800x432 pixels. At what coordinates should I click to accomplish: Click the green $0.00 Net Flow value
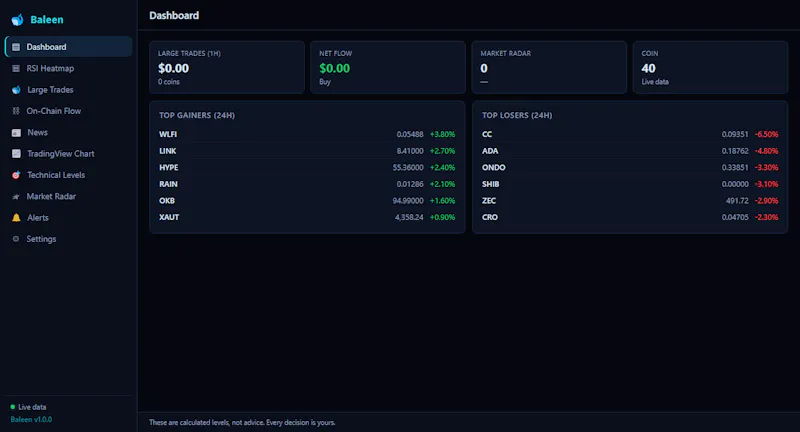[x=335, y=68]
